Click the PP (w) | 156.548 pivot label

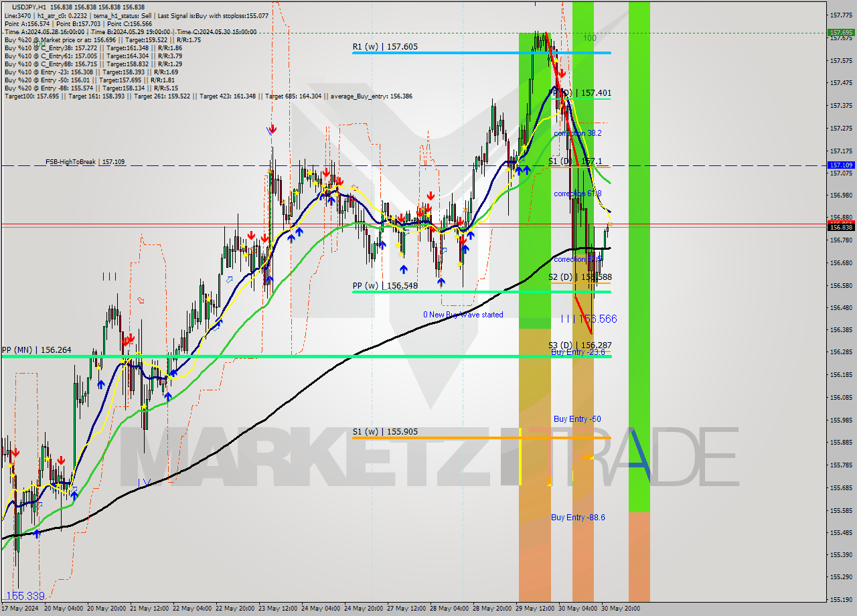[x=385, y=286]
